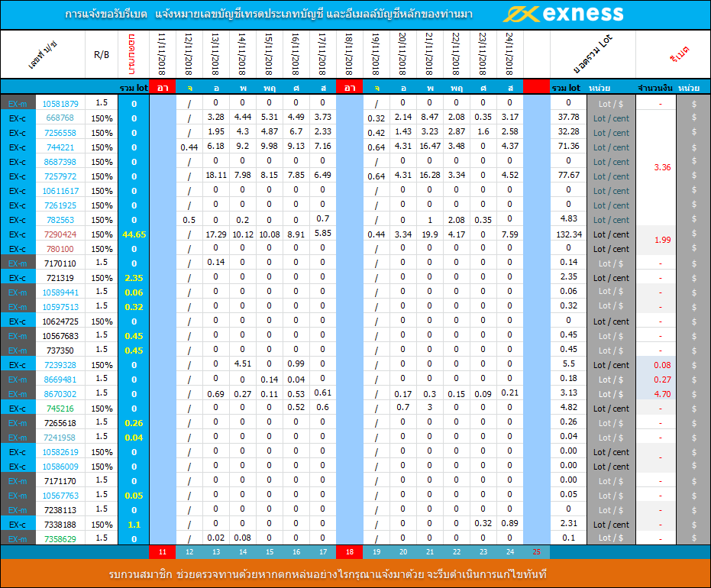This screenshot has width=711, height=588.
Task: Select account number 10611617
Action: point(60,191)
